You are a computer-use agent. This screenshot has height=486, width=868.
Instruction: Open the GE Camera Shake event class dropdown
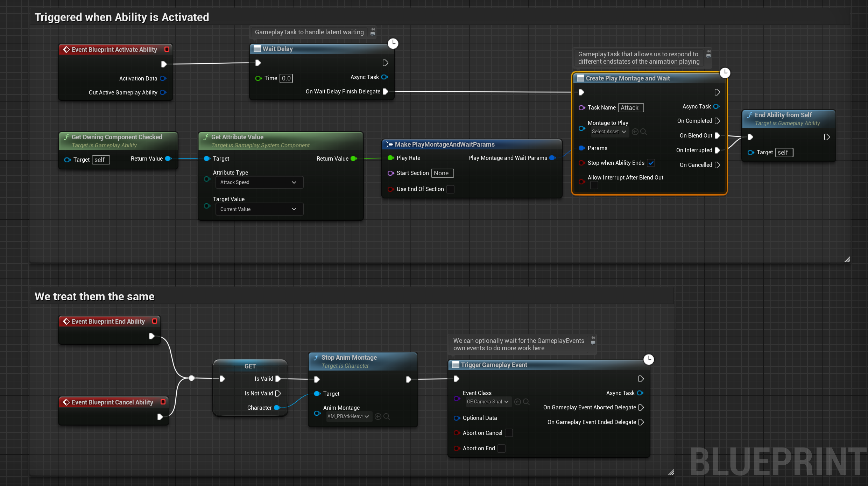coord(489,402)
